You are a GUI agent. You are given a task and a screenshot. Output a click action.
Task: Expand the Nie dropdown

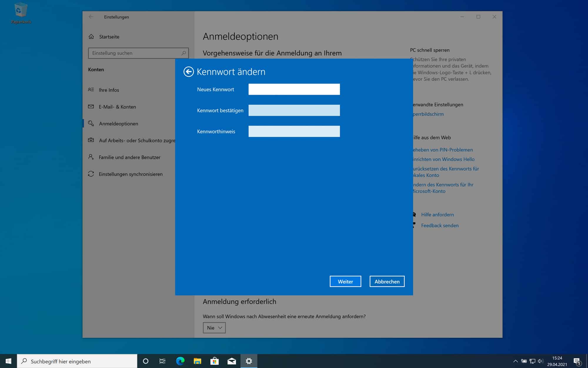[214, 328]
